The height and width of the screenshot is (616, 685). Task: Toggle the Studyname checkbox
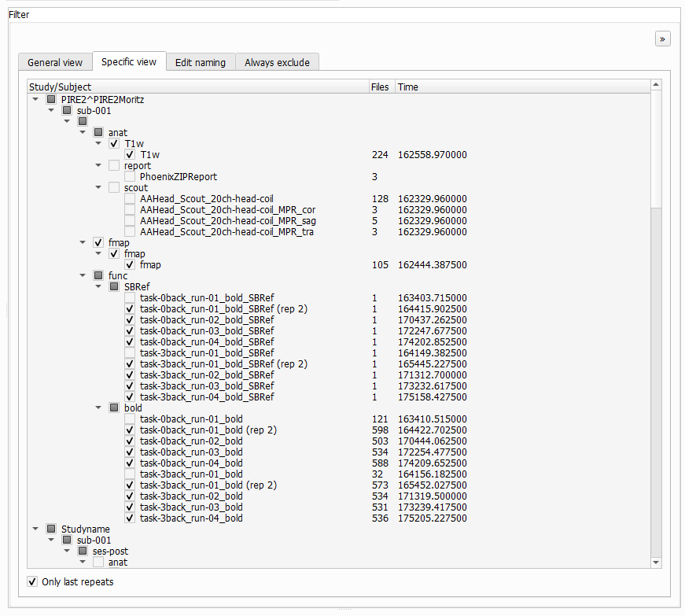(x=51, y=529)
